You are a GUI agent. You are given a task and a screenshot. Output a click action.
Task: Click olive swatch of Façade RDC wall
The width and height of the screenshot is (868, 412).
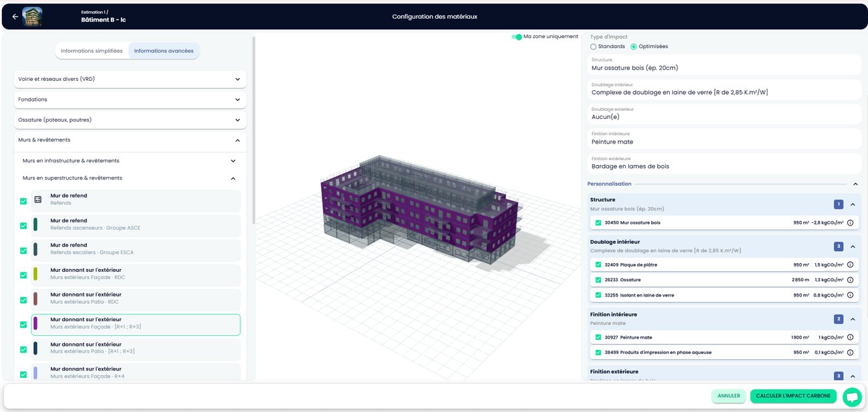(35, 274)
